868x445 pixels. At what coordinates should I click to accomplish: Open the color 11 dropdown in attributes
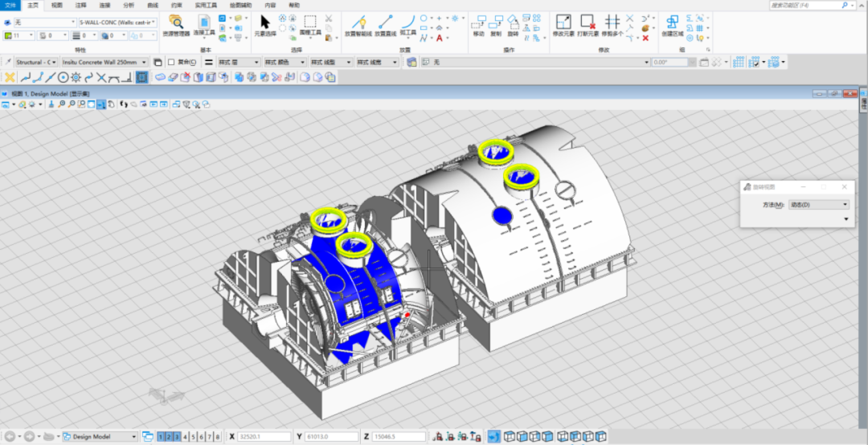pyautogui.click(x=19, y=35)
